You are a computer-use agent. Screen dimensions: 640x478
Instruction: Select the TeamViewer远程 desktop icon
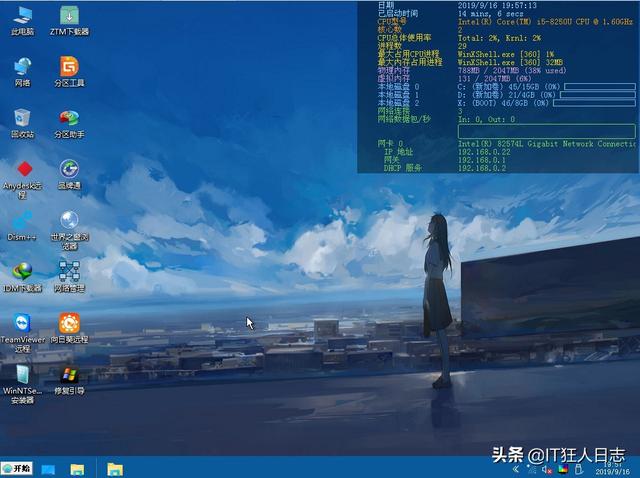click(x=22, y=333)
